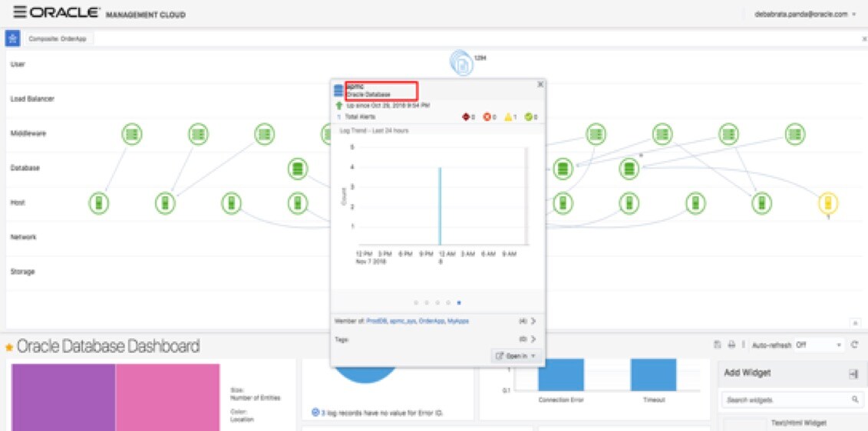Click the red critical alerts icon

[466, 117]
